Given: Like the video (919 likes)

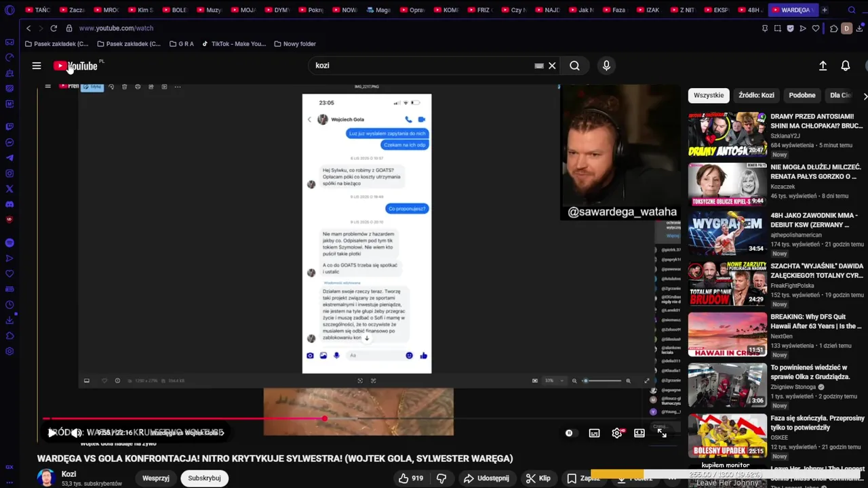Looking at the screenshot, I should pyautogui.click(x=412, y=478).
